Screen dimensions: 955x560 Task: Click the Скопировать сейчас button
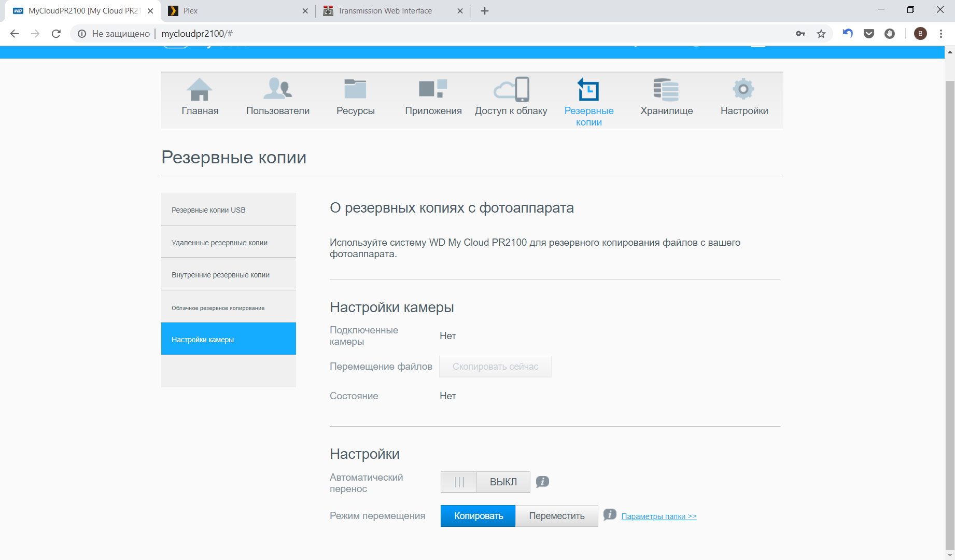(495, 367)
